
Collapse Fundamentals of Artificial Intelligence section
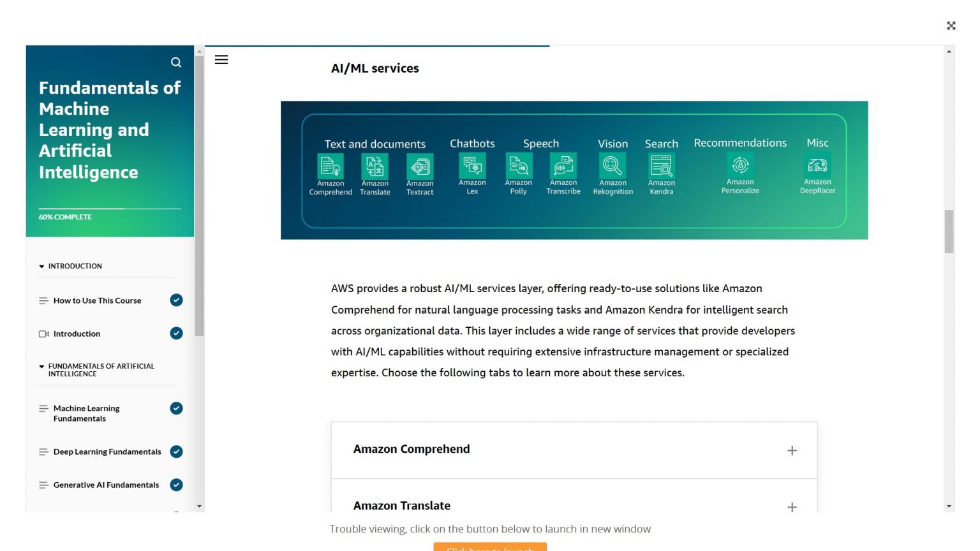tap(42, 367)
